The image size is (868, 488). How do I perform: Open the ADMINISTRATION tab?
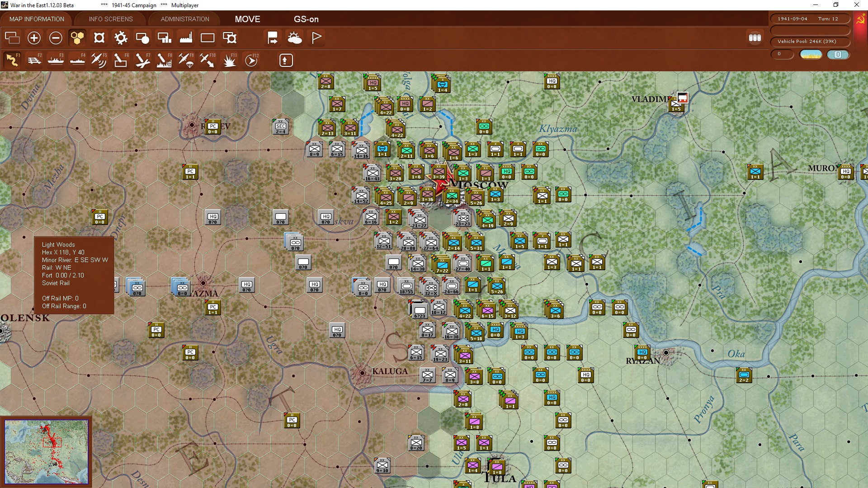(185, 19)
